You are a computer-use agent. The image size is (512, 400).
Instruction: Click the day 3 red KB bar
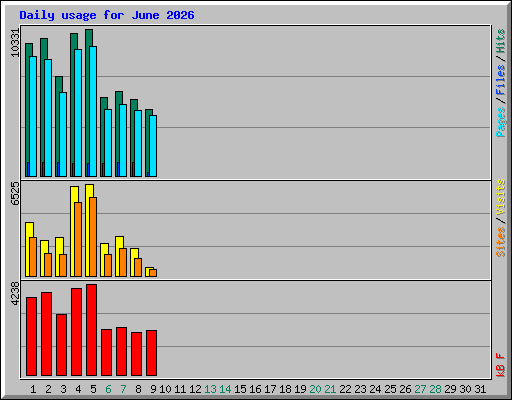coord(62,345)
